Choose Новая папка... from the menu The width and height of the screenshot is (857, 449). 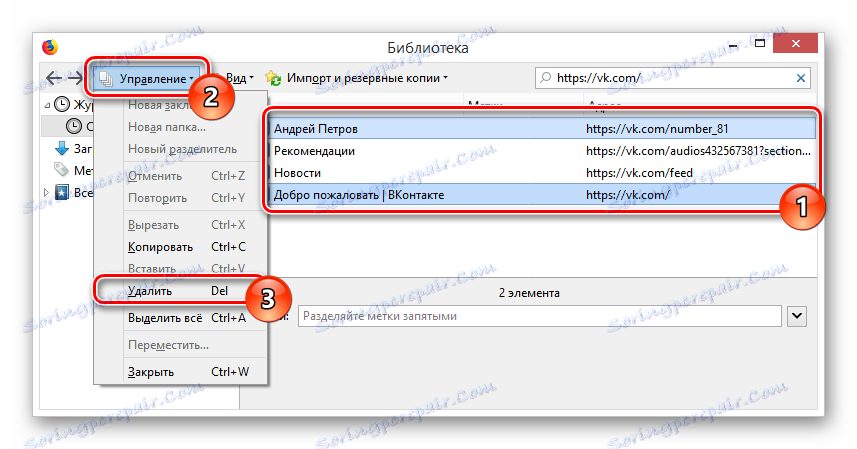click(180, 127)
